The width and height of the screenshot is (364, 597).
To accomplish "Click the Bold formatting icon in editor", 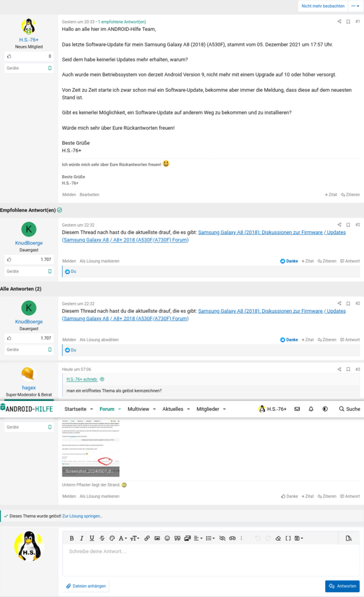I will (71, 538).
